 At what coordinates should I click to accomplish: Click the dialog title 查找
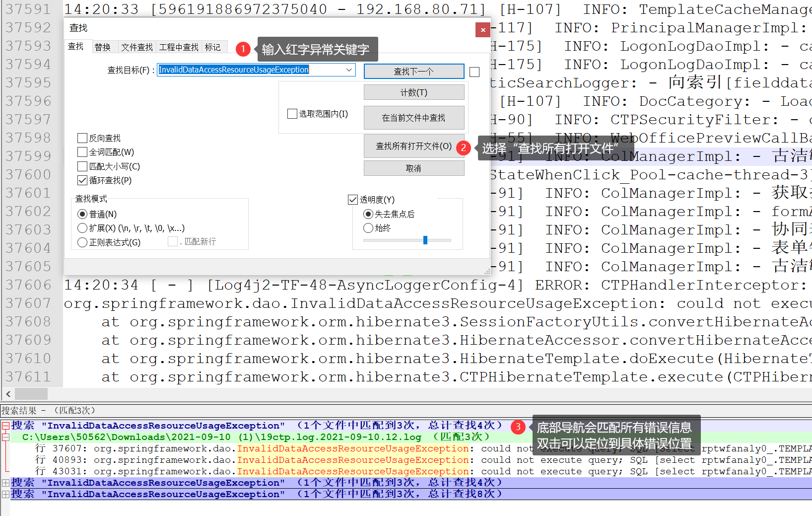[78, 28]
